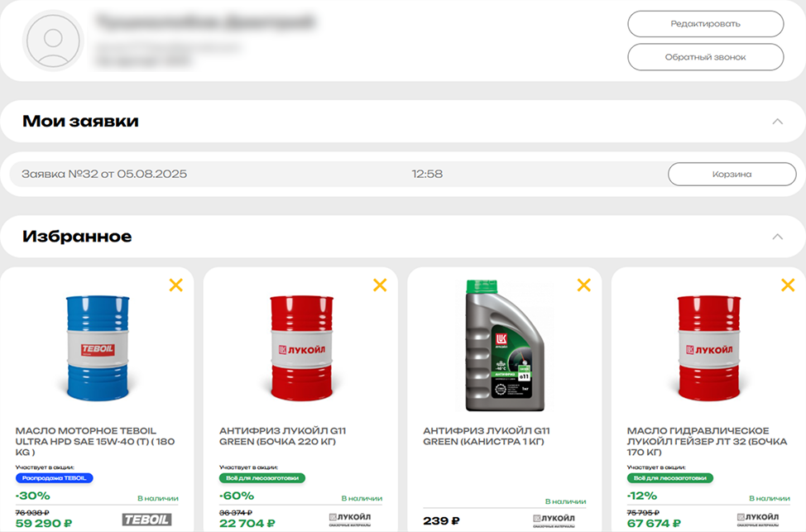Remove TEBOIL motor oil from favorites
The image size is (806, 532).
tap(175, 285)
